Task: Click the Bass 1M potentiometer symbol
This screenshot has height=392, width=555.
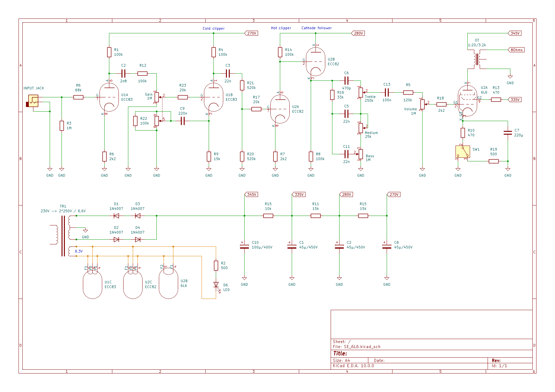Action: point(361,154)
